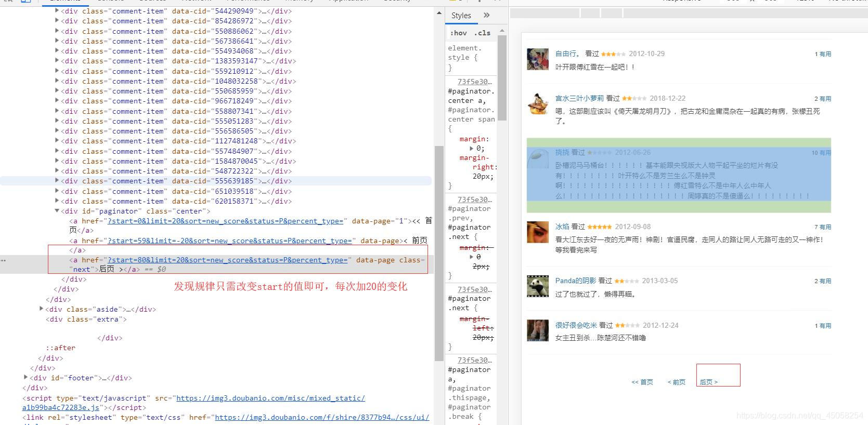Expand comment-item div with data-cid 854286972

pyautogui.click(x=57, y=21)
